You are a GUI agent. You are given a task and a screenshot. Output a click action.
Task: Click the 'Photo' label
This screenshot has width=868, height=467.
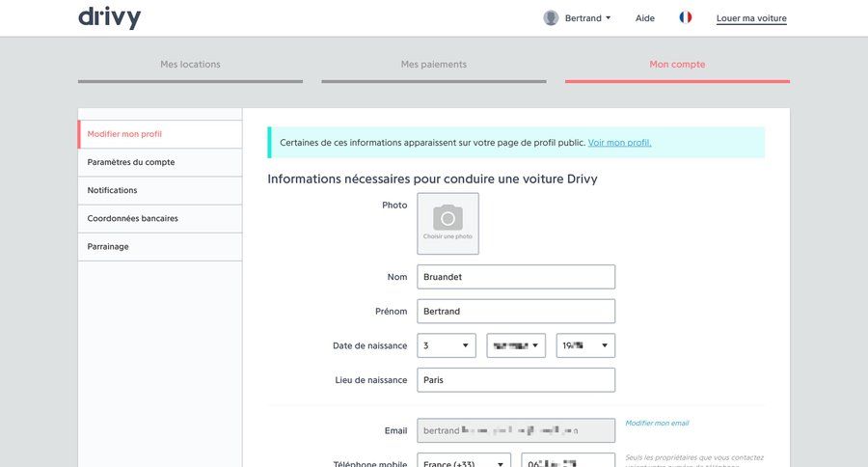(394, 205)
